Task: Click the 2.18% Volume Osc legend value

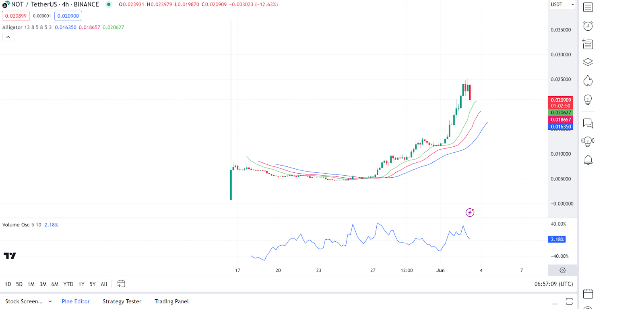Action: (51, 225)
